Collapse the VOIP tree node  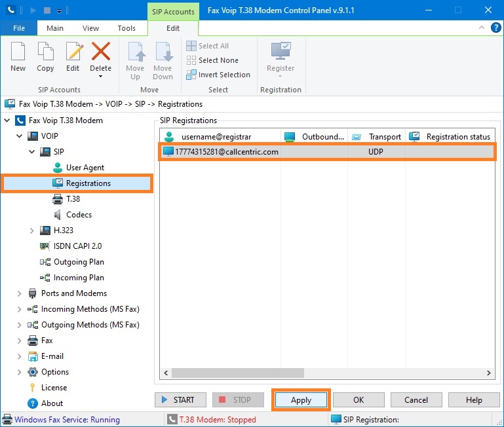[19, 136]
